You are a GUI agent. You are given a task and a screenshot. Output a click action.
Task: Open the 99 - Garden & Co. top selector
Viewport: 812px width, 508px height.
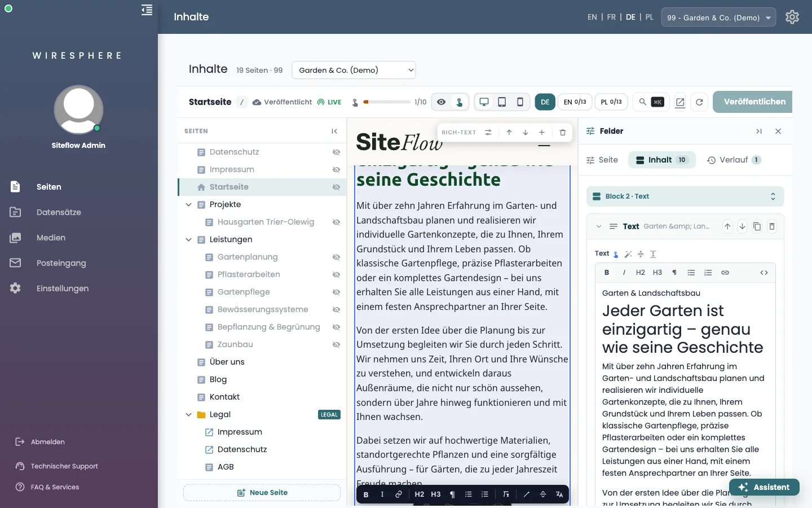coord(718,17)
